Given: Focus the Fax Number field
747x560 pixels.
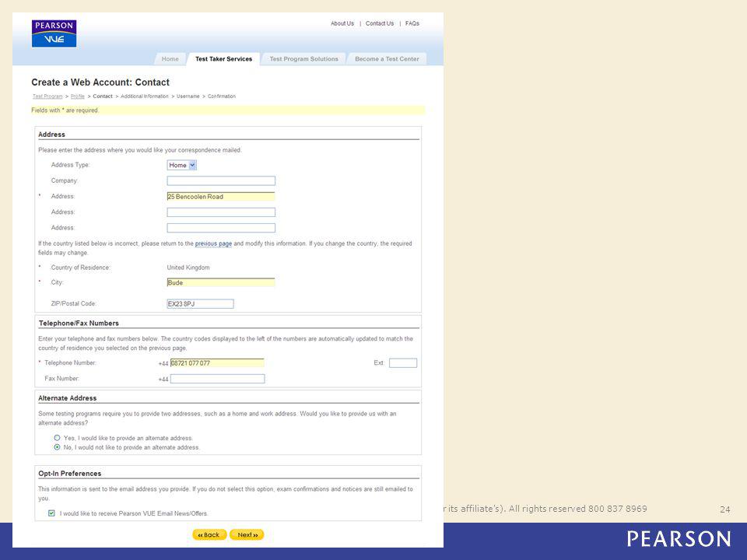Looking at the screenshot, I should tap(217, 379).
